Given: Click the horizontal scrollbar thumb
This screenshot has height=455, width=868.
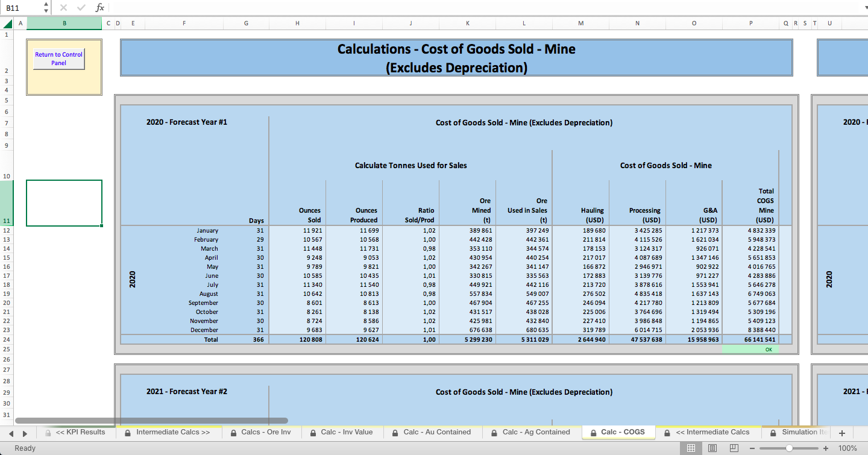Looking at the screenshot, I should (x=151, y=421).
